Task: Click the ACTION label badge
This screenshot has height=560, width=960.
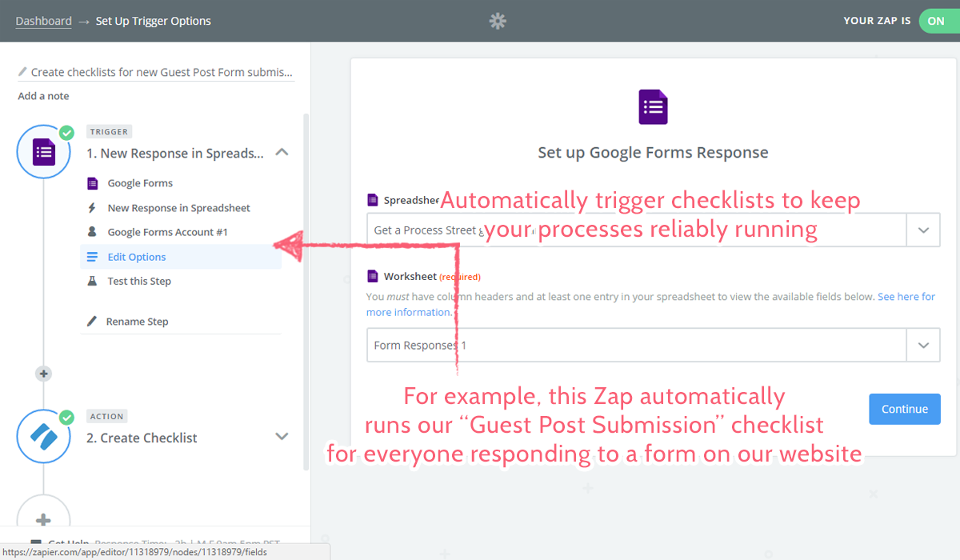Action: [x=107, y=417]
